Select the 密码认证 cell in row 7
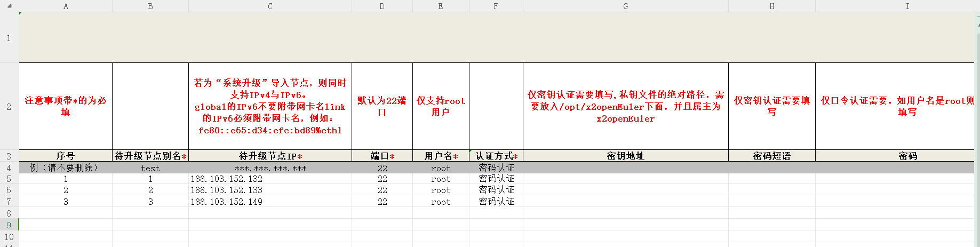The image size is (980, 247). click(x=496, y=202)
